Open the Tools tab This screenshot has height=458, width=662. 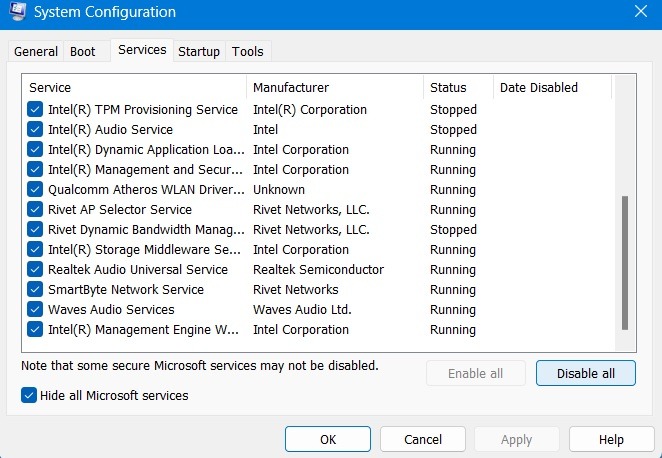pos(248,51)
